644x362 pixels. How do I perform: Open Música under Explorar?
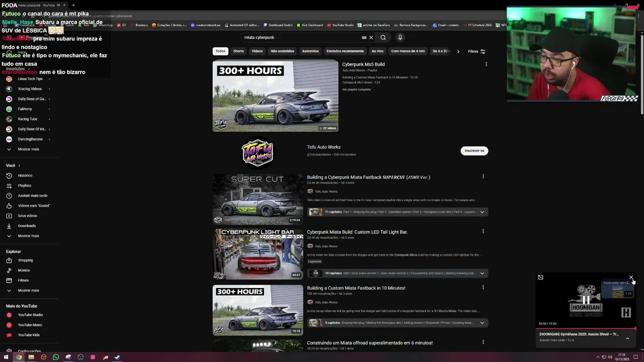point(24,270)
